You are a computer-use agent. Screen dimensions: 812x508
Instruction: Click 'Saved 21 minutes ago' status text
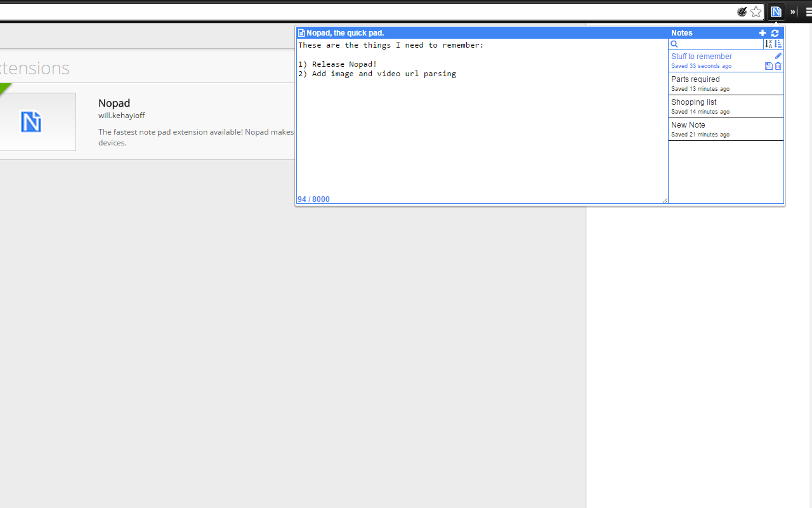pyautogui.click(x=700, y=135)
